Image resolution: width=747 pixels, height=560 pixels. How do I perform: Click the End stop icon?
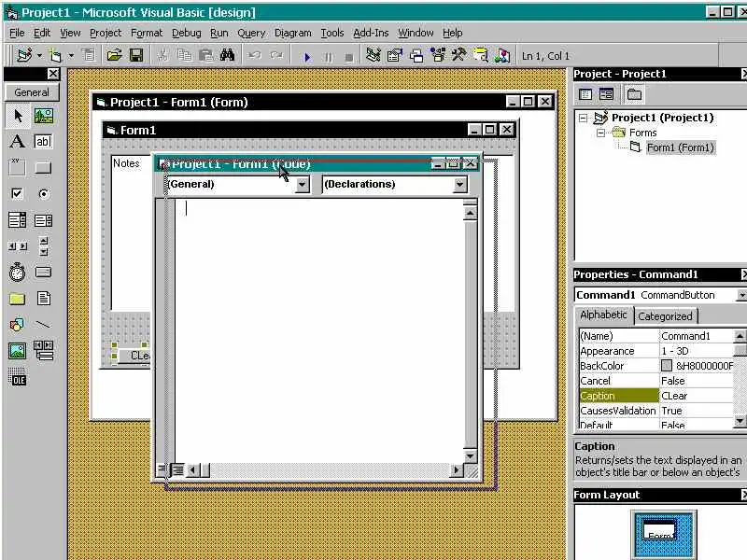(x=349, y=57)
